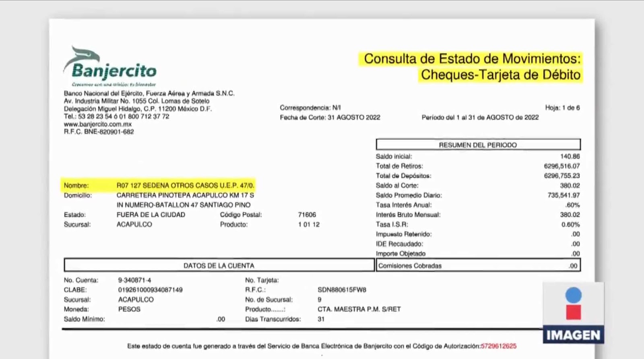Click the Días Transcurridos value 31
Screen dimensions: 644x359
tap(321, 319)
